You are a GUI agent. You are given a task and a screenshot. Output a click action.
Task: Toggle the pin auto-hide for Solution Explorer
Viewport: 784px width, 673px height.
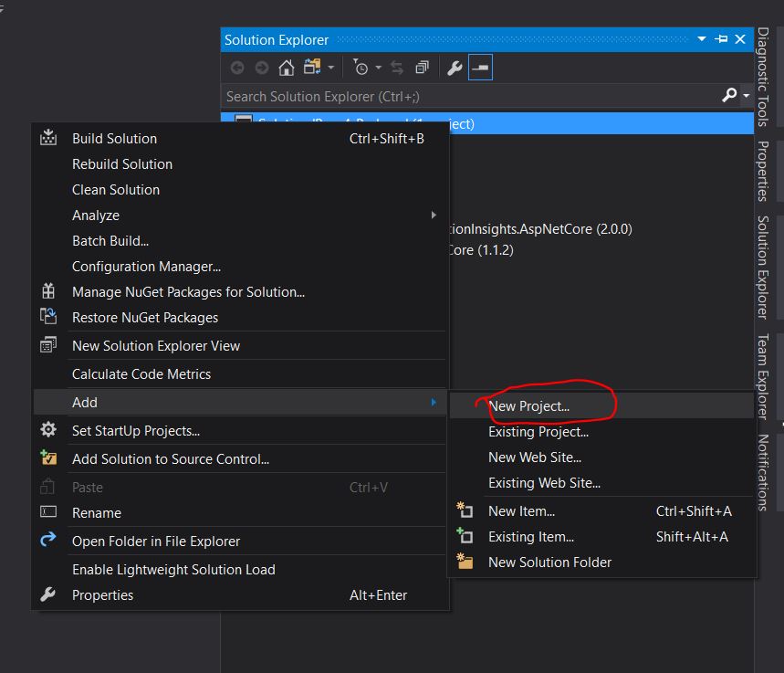pos(721,39)
